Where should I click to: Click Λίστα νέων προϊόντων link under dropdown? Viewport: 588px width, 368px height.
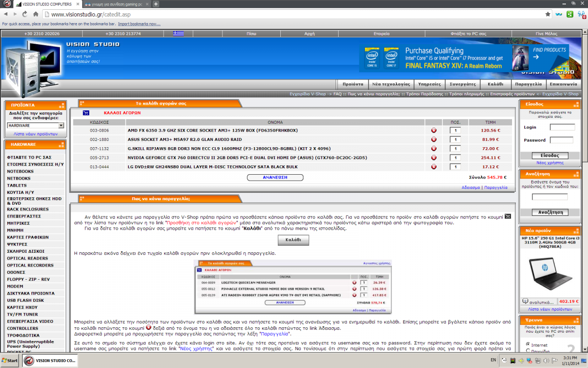tap(35, 134)
